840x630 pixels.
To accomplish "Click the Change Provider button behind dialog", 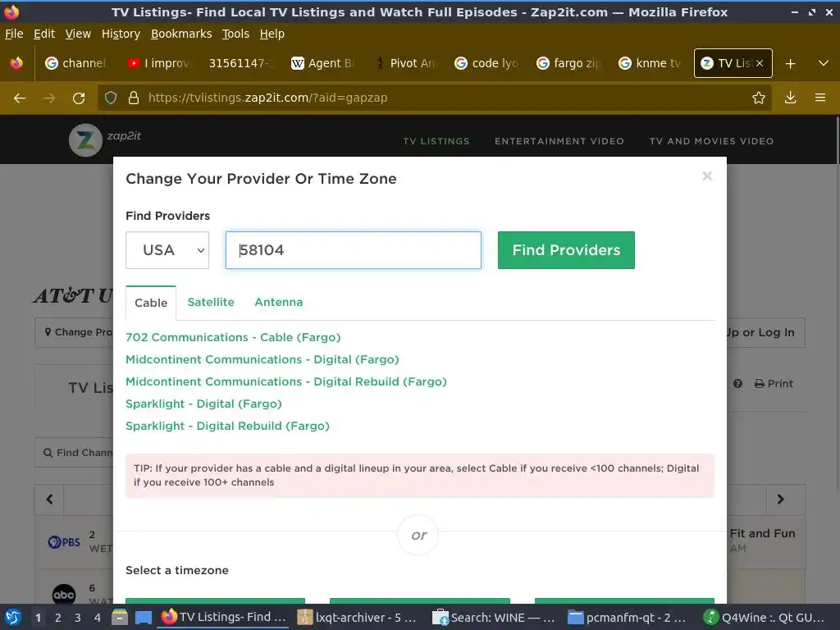I will coord(74,332).
